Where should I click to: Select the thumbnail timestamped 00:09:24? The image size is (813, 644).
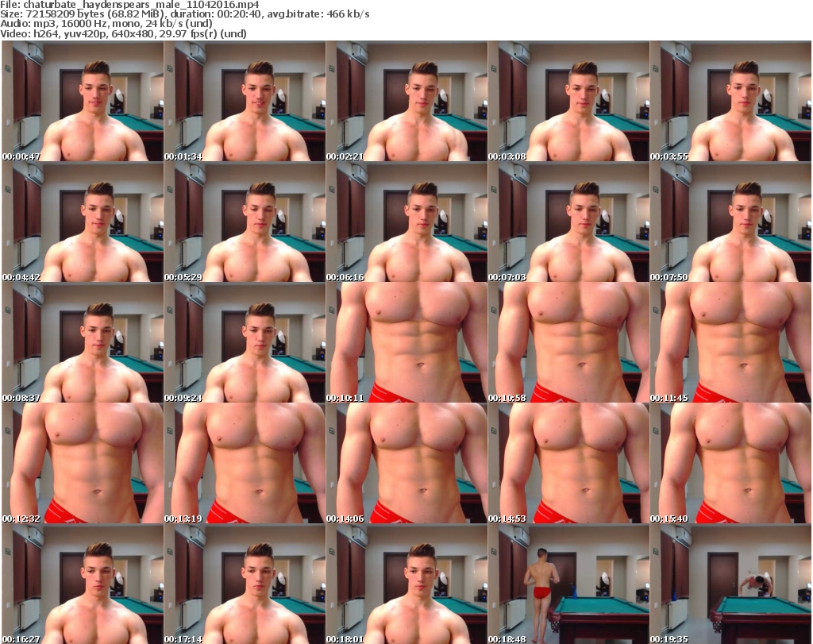[245, 343]
